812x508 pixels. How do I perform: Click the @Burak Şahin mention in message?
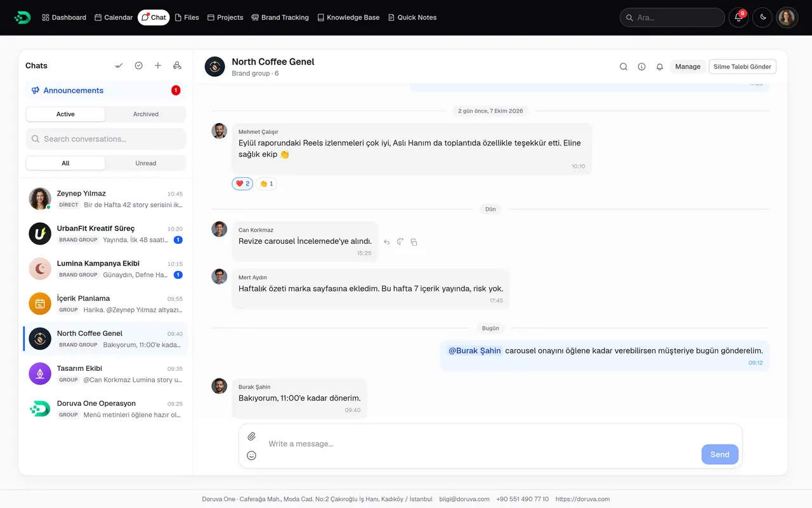coord(475,351)
